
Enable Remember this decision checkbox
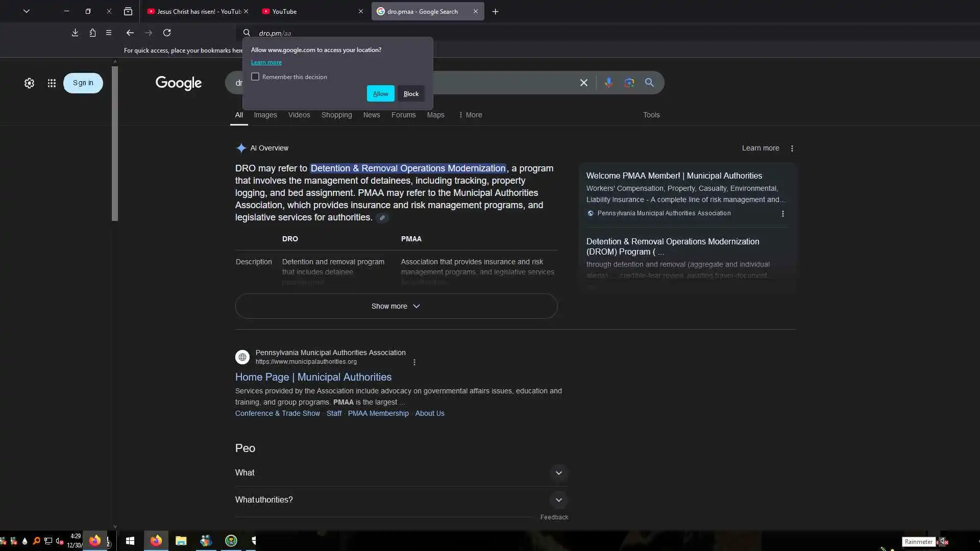(255, 77)
